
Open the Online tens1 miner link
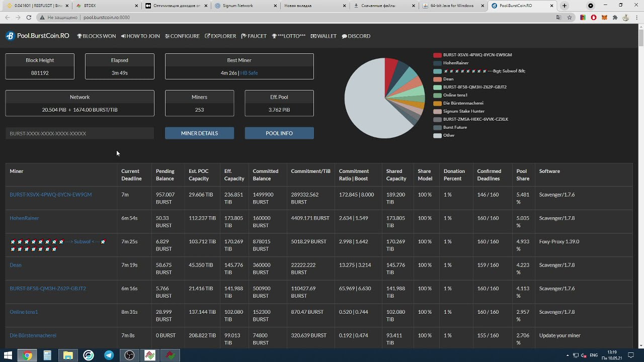[24, 312]
